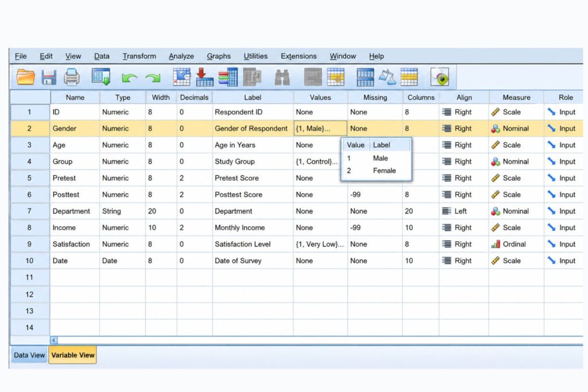Click the horizontal scrollbar left arrow
This screenshot has width=588, height=392.
tap(53, 340)
